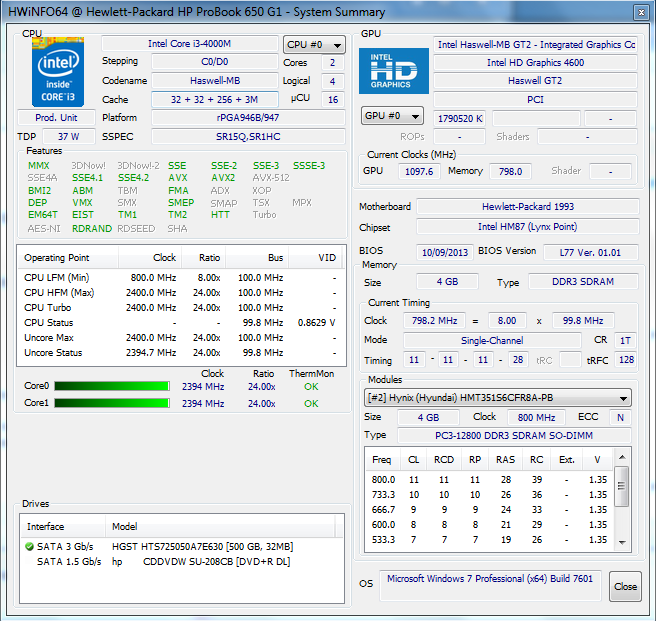Click the Intel Core i3 CPU logo
This screenshot has width=656, height=621.
58,72
